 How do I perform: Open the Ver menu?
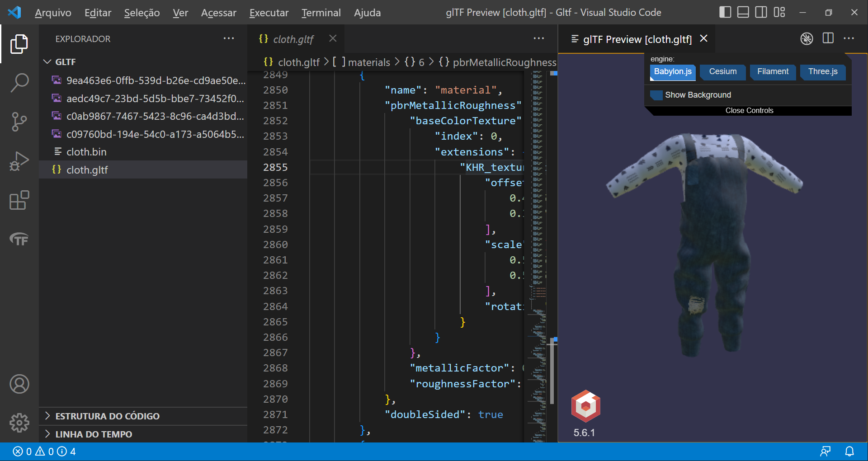[180, 13]
